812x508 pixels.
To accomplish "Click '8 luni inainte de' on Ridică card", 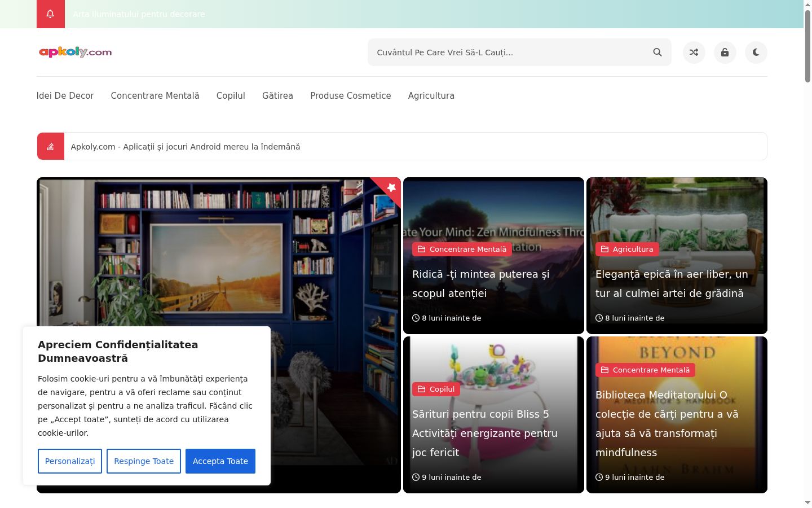I will (x=447, y=318).
